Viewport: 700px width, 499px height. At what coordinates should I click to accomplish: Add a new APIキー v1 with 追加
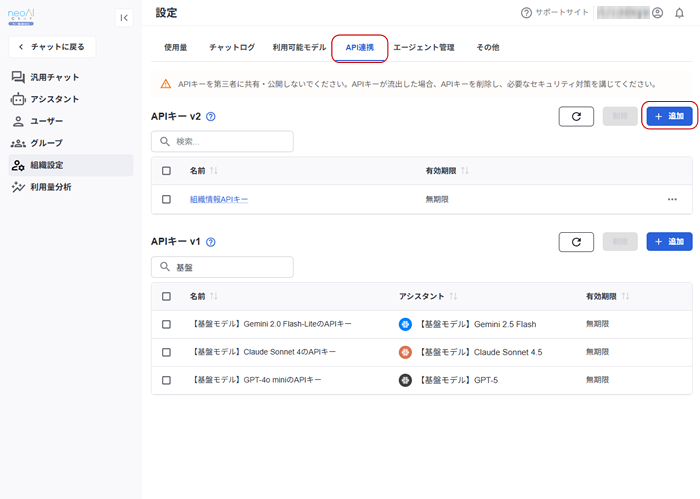click(669, 242)
